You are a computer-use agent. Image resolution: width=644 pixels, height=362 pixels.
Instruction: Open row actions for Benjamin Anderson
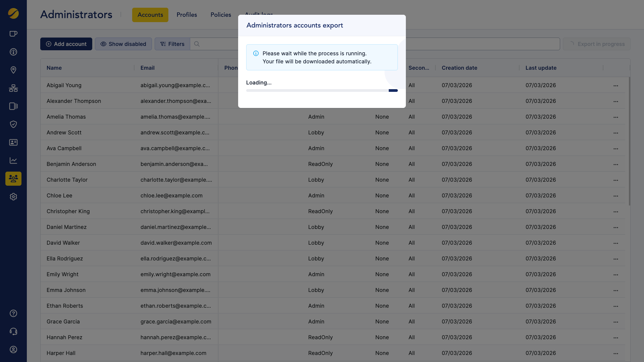pyautogui.click(x=616, y=164)
